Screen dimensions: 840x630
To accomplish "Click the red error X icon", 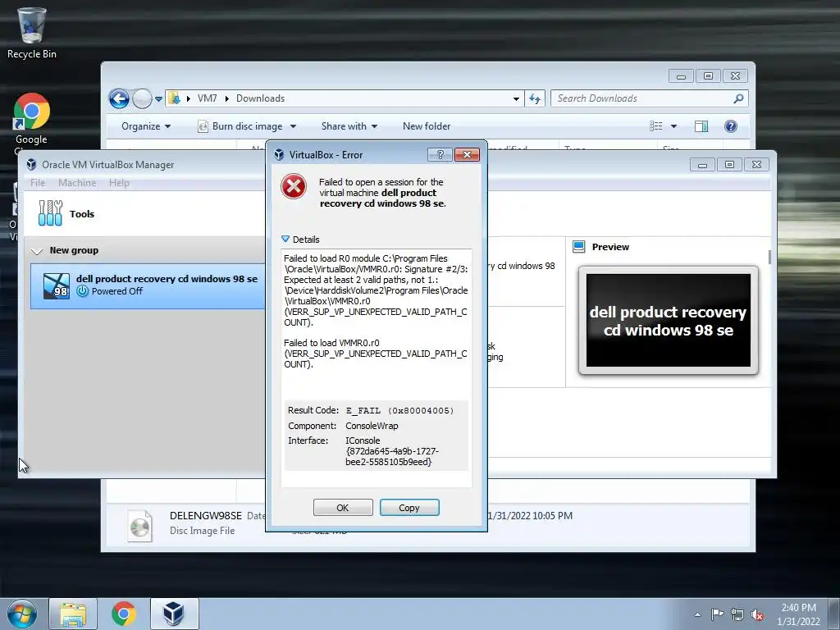I will pyautogui.click(x=294, y=186).
